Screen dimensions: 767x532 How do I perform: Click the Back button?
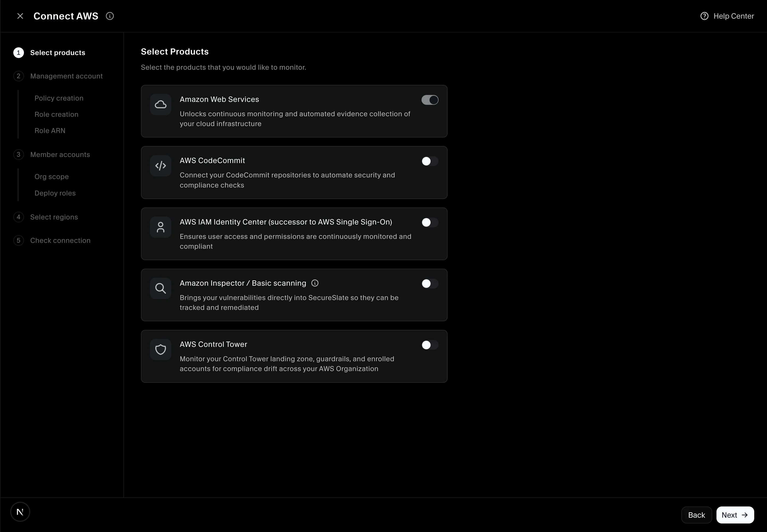point(696,515)
